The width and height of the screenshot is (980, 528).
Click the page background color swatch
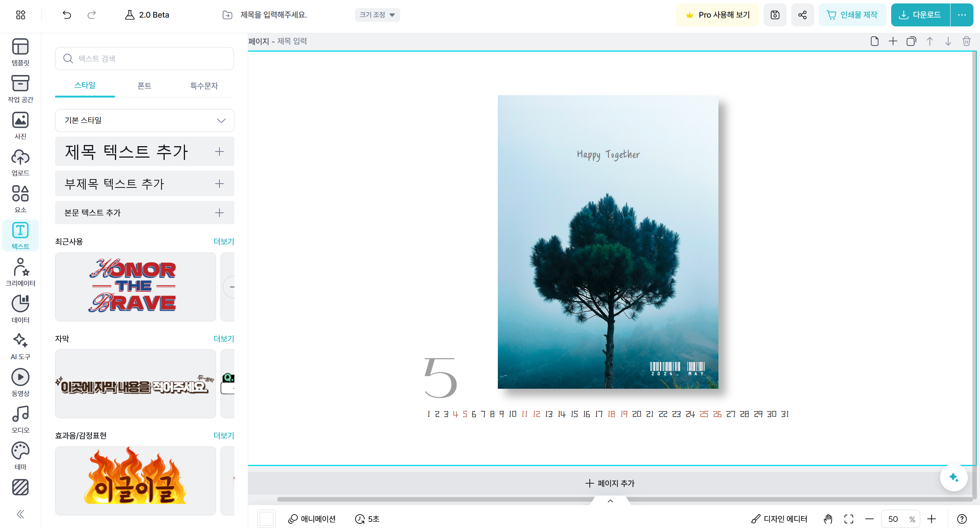266,519
